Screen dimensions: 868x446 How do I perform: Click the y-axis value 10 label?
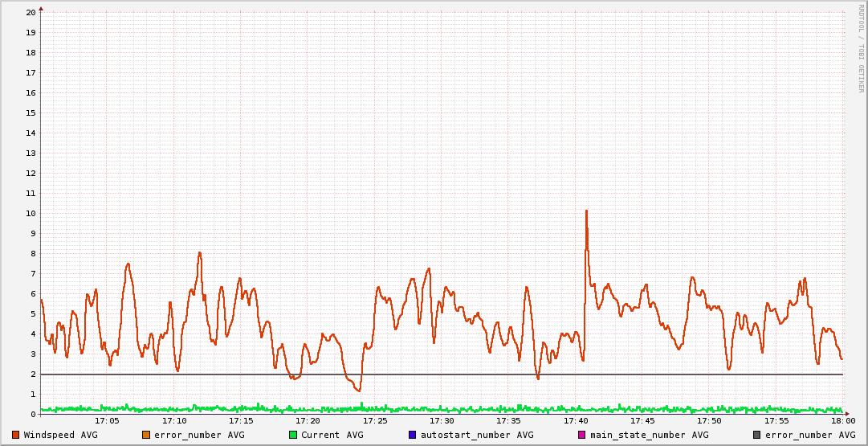click(31, 213)
